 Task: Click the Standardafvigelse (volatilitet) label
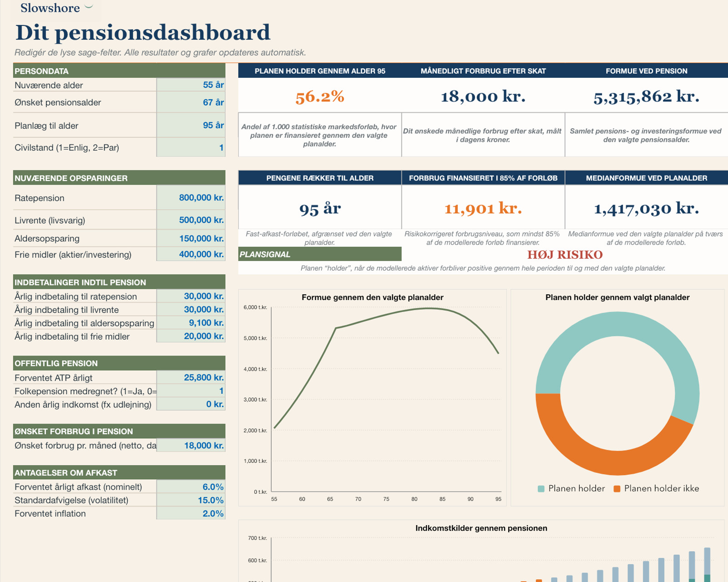[x=71, y=500]
